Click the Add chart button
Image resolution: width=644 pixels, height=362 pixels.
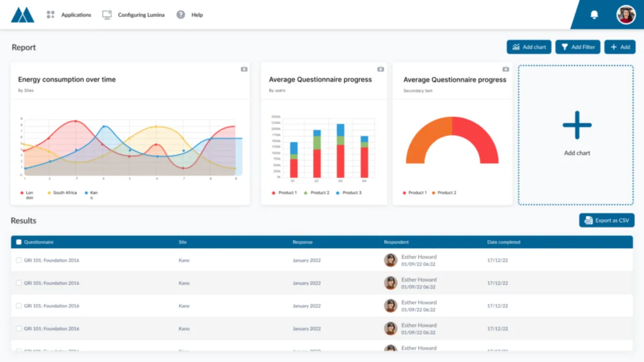pos(529,47)
